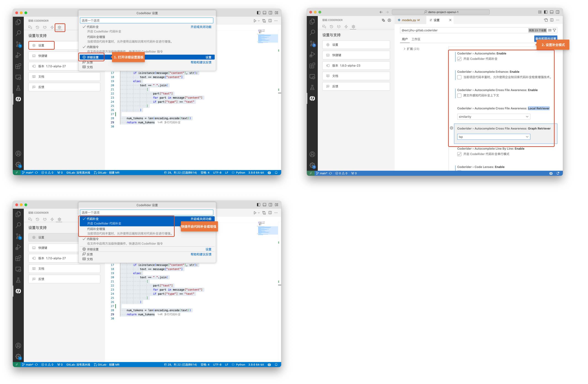Click main* branch in demo-project-openui-1 status bar

coord(321,173)
